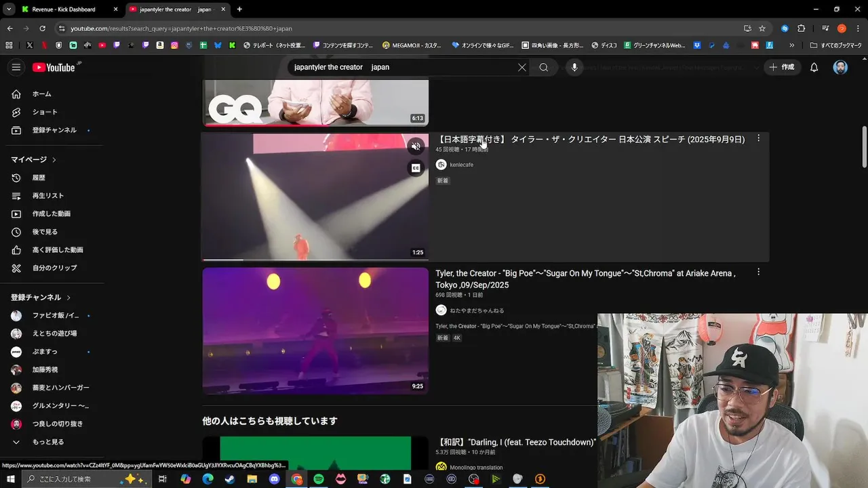Image resolution: width=868 pixels, height=488 pixels.
Task: Open Spotify from the taskbar
Action: coord(319,479)
